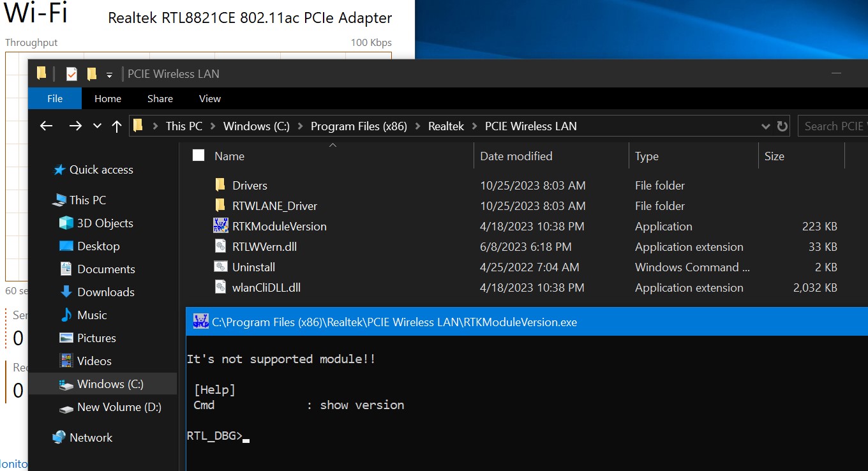Click the Videos film icon
868x471 pixels.
[66, 361]
